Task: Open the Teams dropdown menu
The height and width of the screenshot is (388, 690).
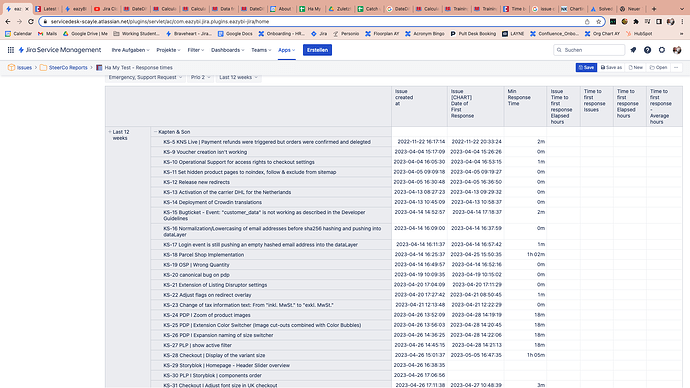Action: click(261, 50)
